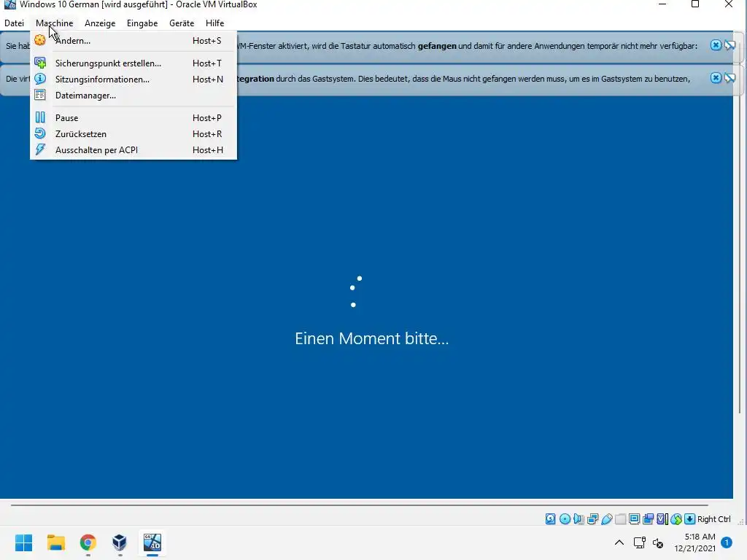This screenshot has height=560, width=747.
Task: Open File Explorer from the taskbar
Action: pyautogui.click(x=55, y=542)
